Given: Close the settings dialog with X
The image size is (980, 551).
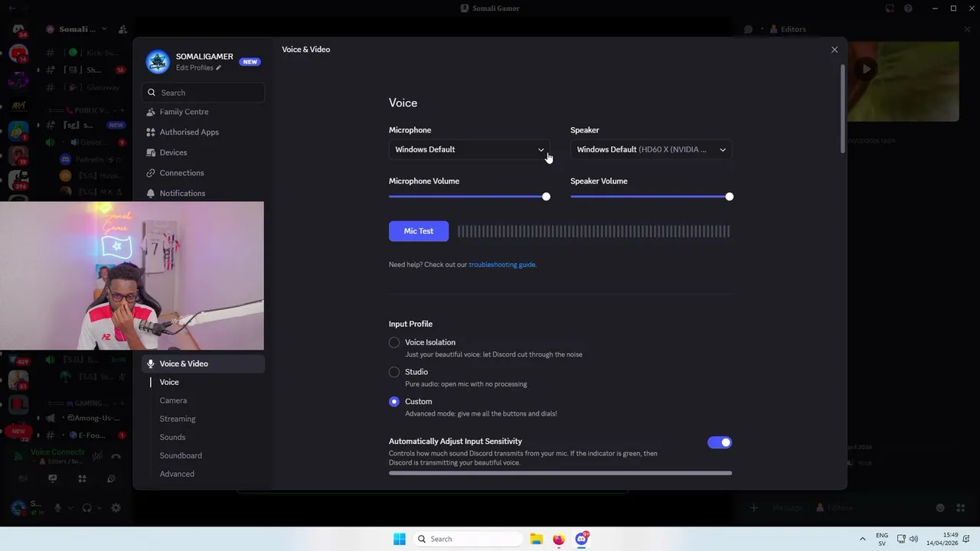Looking at the screenshot, I should click(x=835, y=50).
